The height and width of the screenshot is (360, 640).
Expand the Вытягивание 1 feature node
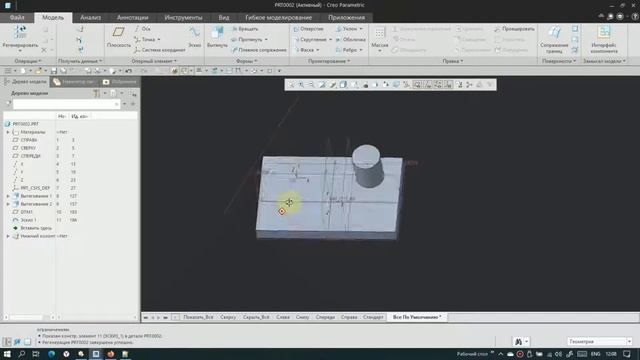pos(8,196)
